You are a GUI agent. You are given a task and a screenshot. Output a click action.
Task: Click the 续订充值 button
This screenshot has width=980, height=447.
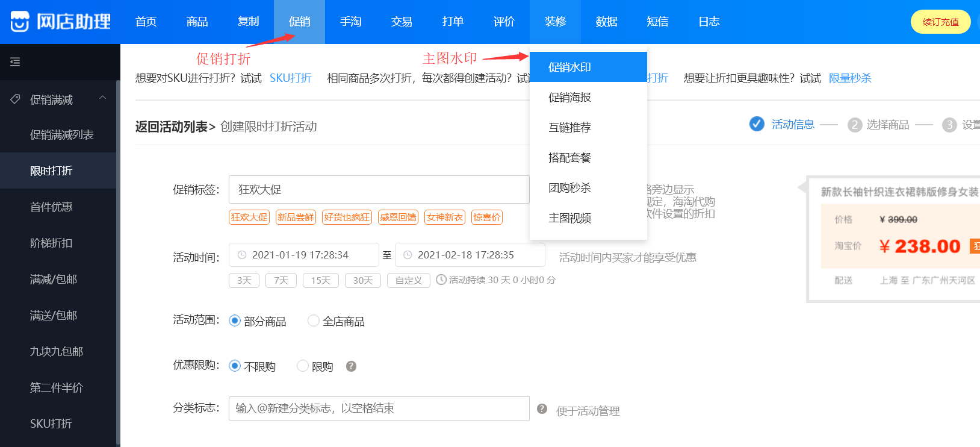click(940, 22)
